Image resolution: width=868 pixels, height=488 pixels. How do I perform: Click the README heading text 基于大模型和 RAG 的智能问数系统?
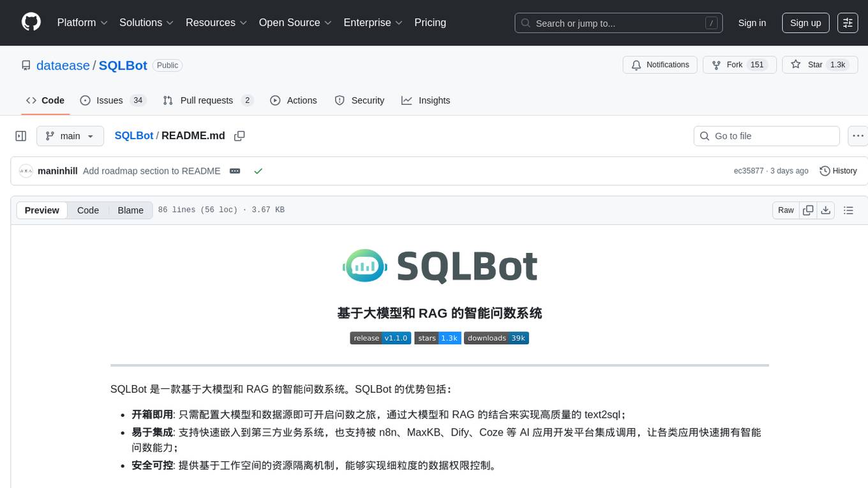pyautogui.click(x=440, y=313)
